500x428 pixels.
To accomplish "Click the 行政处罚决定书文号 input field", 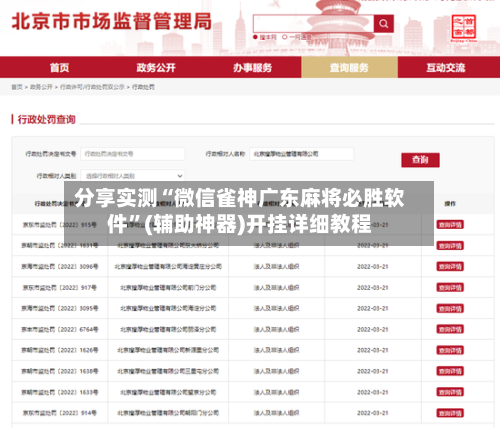I will pyautogui.click(x=133, y=154).
